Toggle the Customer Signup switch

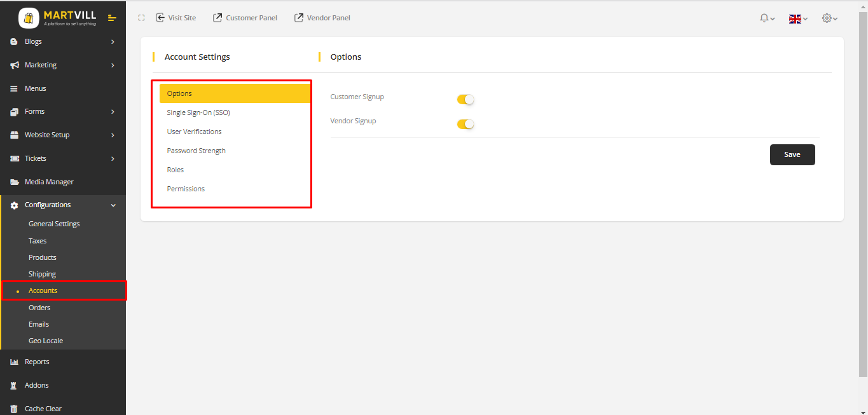(x=465, y=100)
